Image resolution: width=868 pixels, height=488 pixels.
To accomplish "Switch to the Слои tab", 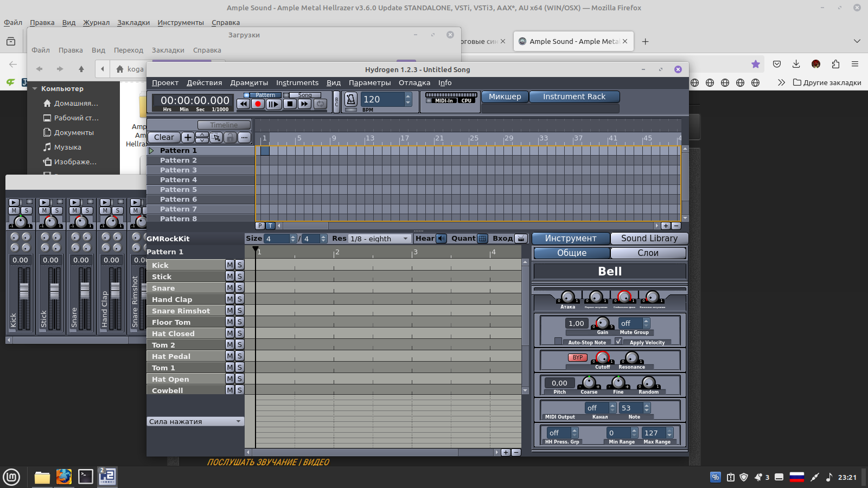I will 648,253.
